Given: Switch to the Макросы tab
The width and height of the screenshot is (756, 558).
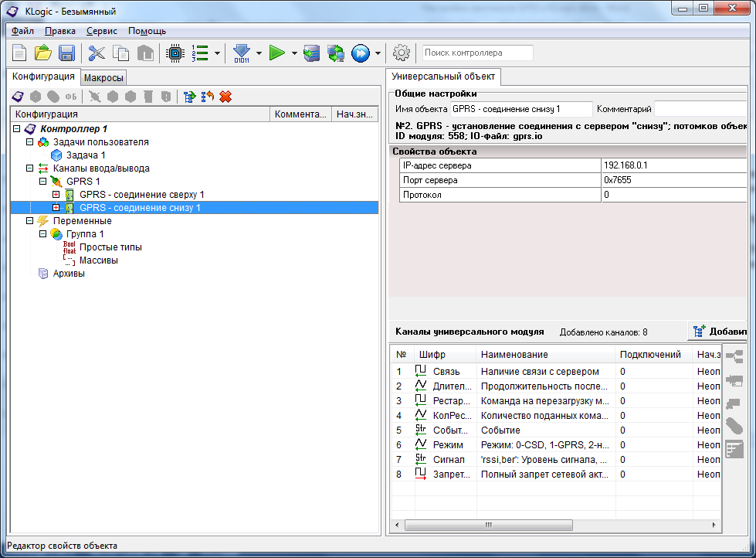Looking at the screenshot, I should (103, 78).
